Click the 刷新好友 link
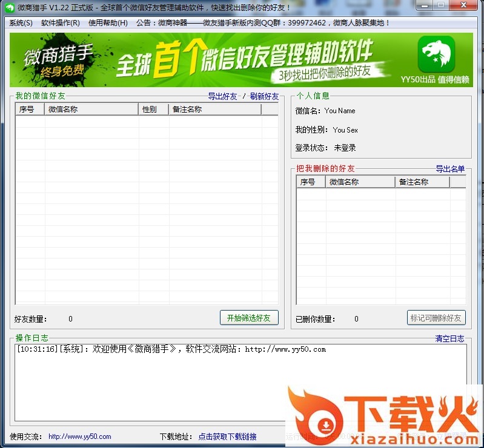 pos(264,97)
